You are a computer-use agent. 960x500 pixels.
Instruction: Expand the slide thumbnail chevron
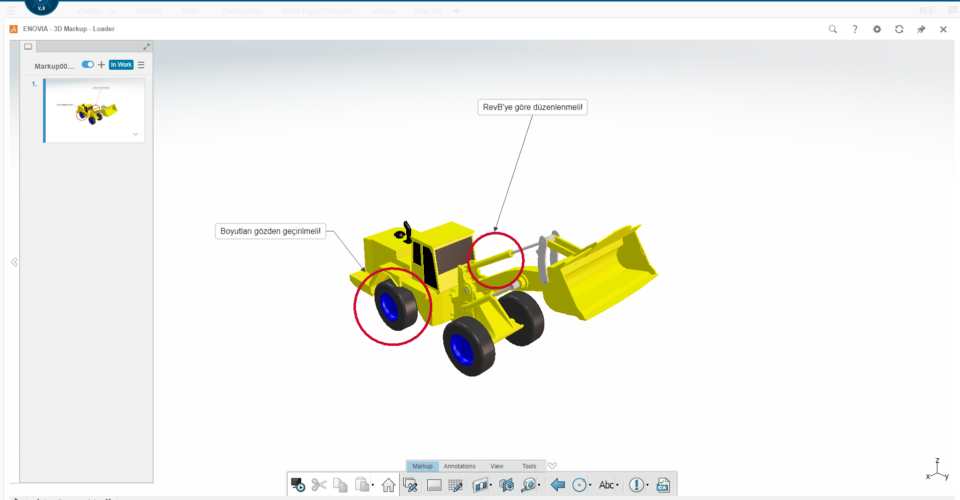tap(135, 133)
